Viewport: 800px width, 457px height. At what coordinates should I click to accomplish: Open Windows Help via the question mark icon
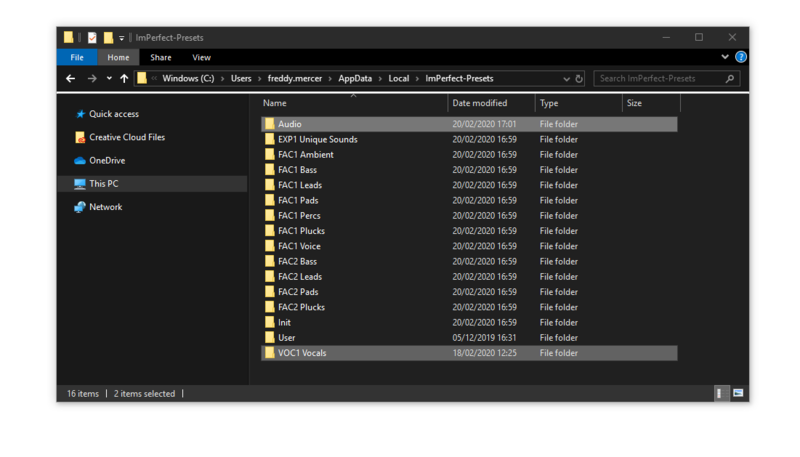point(741,58)
